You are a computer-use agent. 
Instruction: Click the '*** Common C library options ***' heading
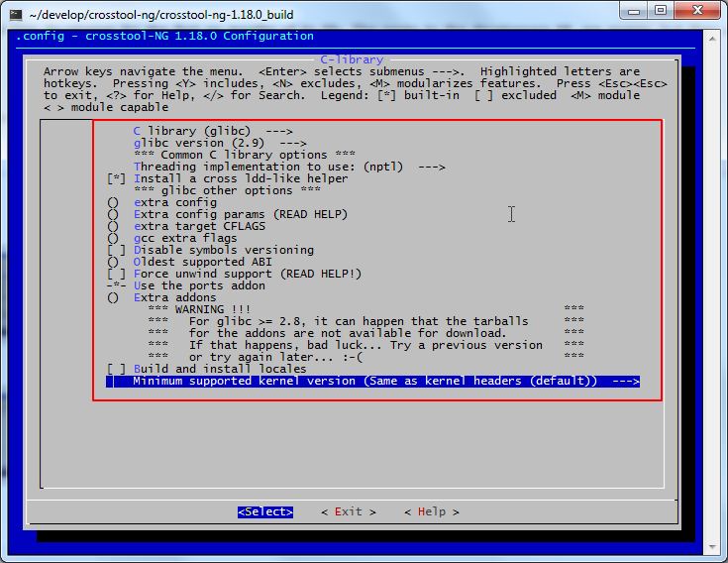click(x=245, y=156)
